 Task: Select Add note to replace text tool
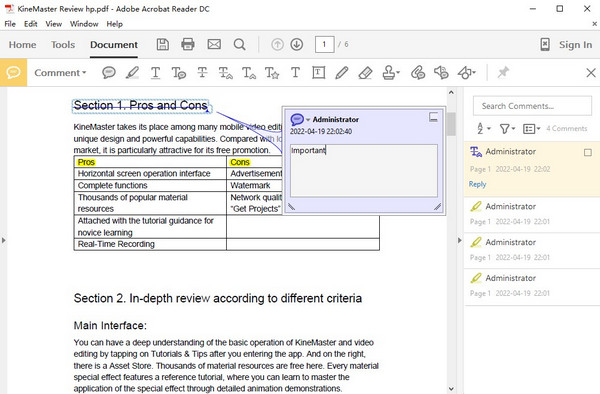(225, 72)
